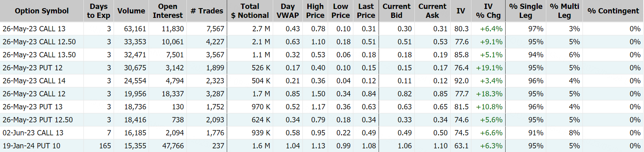This screenshot has height=152, width=644.
Task: Select the 26-May-23 CALL 14 symbol
Action: pos(34,81)
